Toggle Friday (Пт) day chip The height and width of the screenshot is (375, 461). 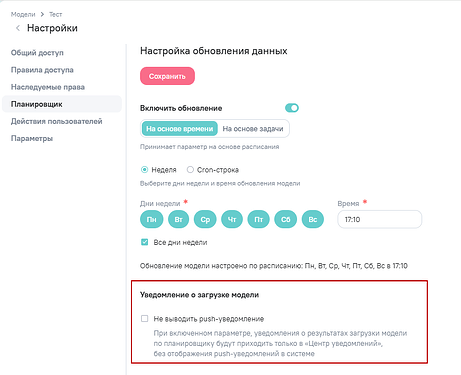[259, 219]
